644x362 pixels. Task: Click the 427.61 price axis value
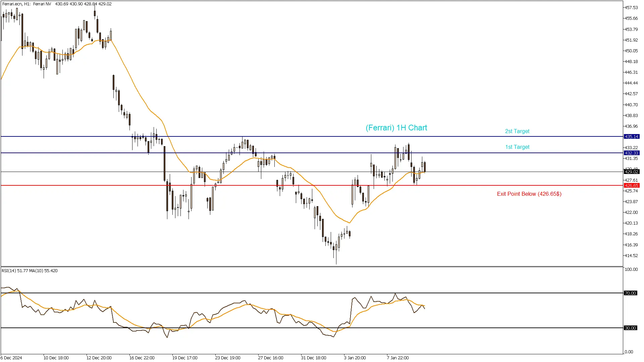click(x=631, y=180)
